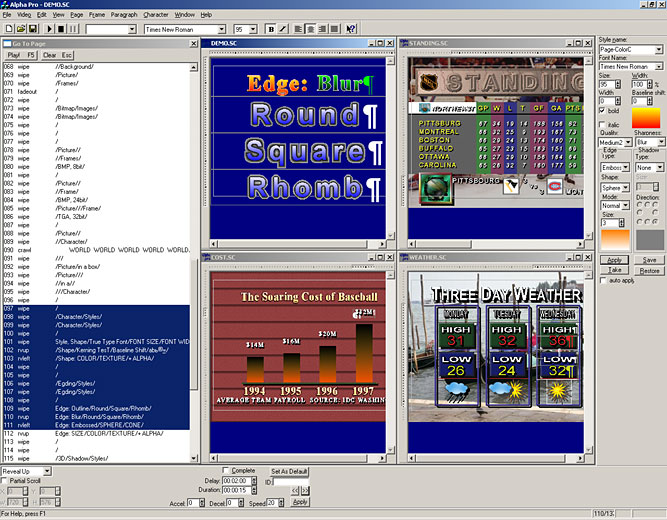Open the Edge Shape Sphere dropdown
The width and height of the screenshot is (667, 520).
(626, 187)
